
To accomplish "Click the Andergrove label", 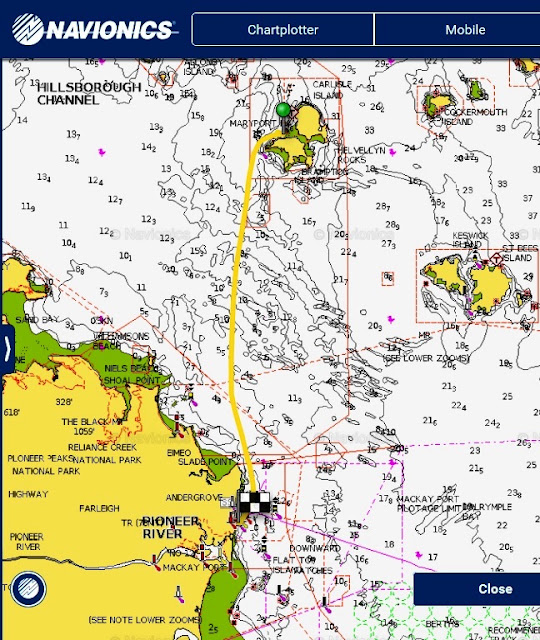I will tap(194, 498).
